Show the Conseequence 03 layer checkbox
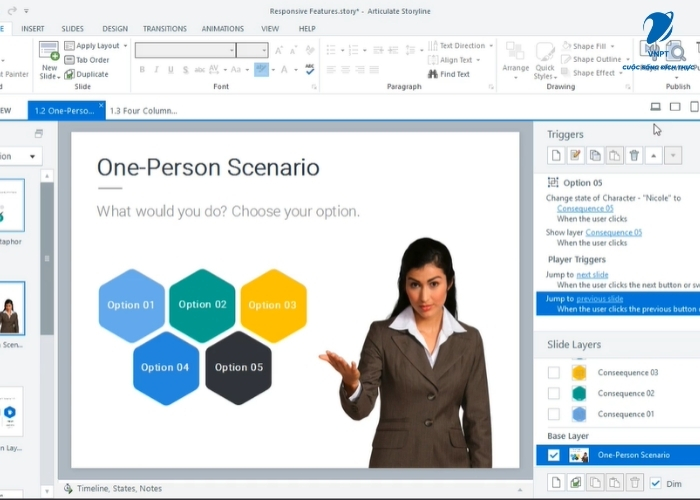The image size is (700, 500). 554,372
